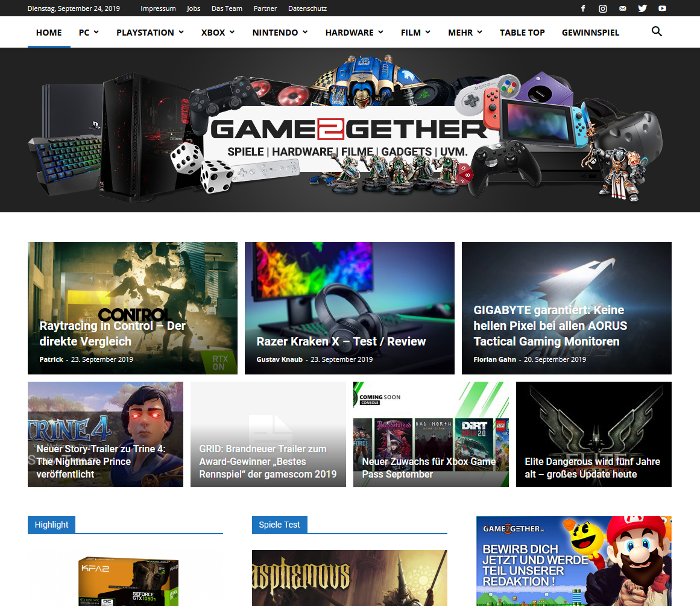Open the Partner link
Viewport: 700px width, 606px height.
pyautogui.click(x=265, y=8)
